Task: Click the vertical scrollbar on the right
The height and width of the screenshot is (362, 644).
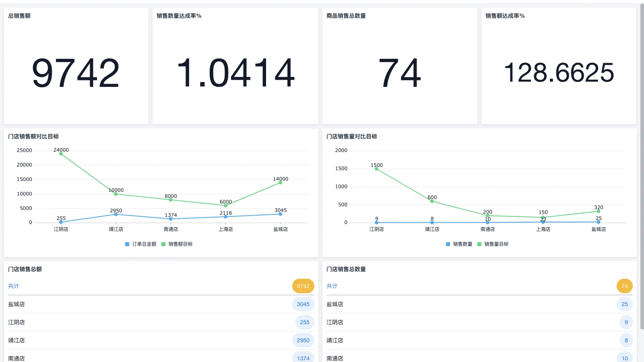Action: pos(642,161)
